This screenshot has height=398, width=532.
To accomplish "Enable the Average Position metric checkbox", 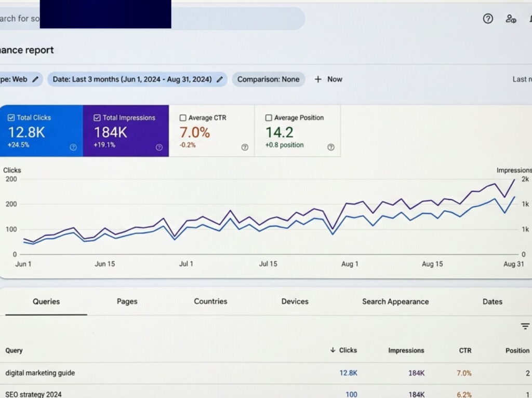I will [x=269, y=118].
